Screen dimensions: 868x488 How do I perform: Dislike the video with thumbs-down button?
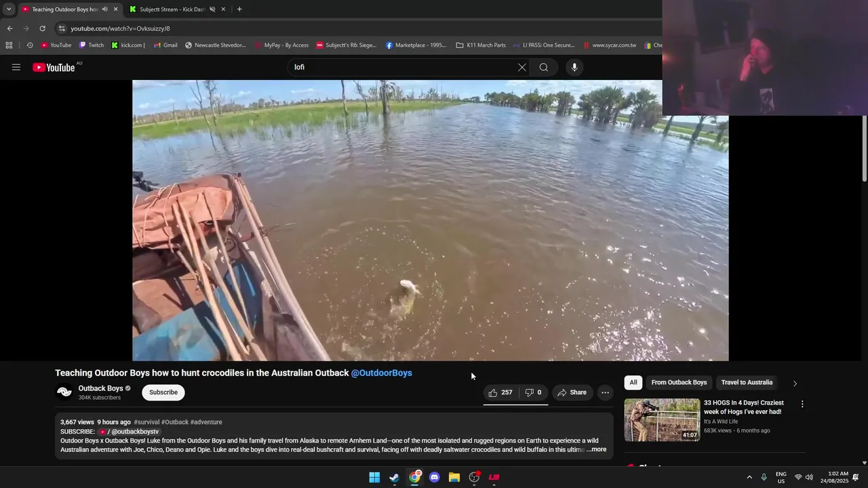(x=533, y=392)
